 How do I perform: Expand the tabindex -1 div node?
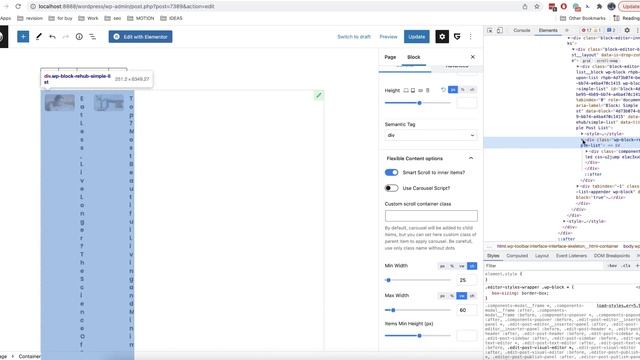click(578, 186)
